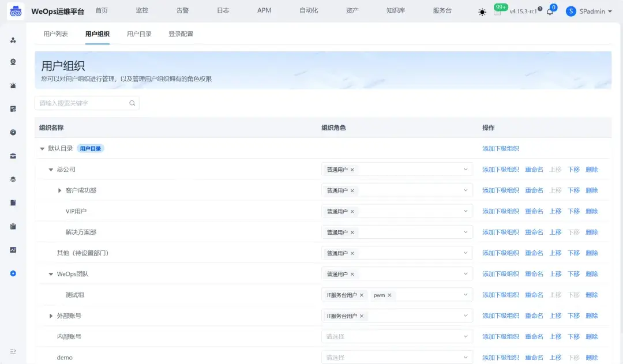Open the 监控 top menu
The image size is (623, 364).
(x=142, y=10)
